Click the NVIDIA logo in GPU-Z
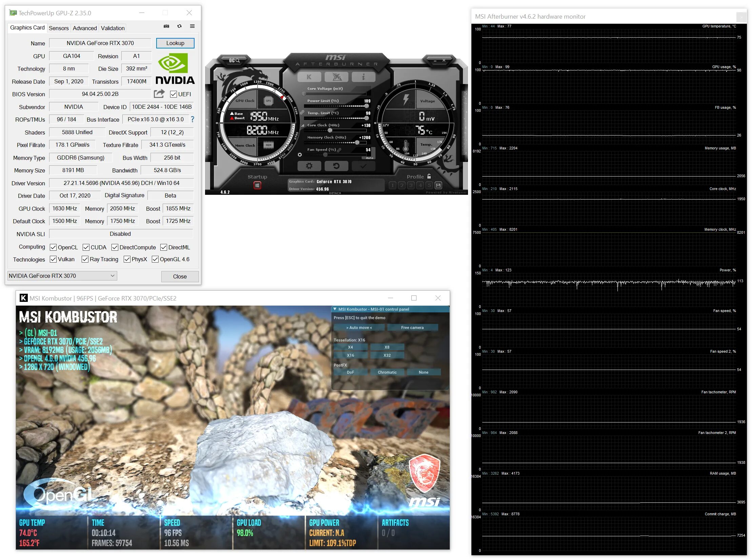Screen dimensions: 752x560 coord(175,69)
